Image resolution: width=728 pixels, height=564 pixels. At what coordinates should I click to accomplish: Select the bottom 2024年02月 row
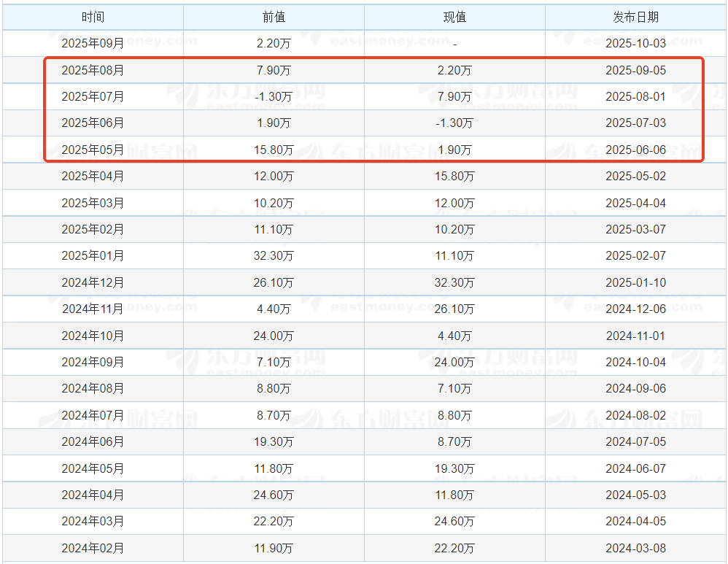pyautogui.click(x=93, y=548)
